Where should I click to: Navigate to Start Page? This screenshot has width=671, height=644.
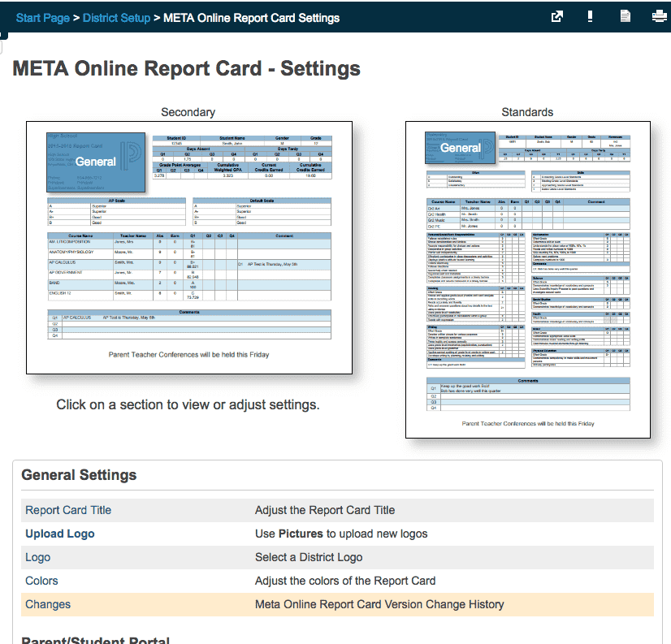(42, 18)
